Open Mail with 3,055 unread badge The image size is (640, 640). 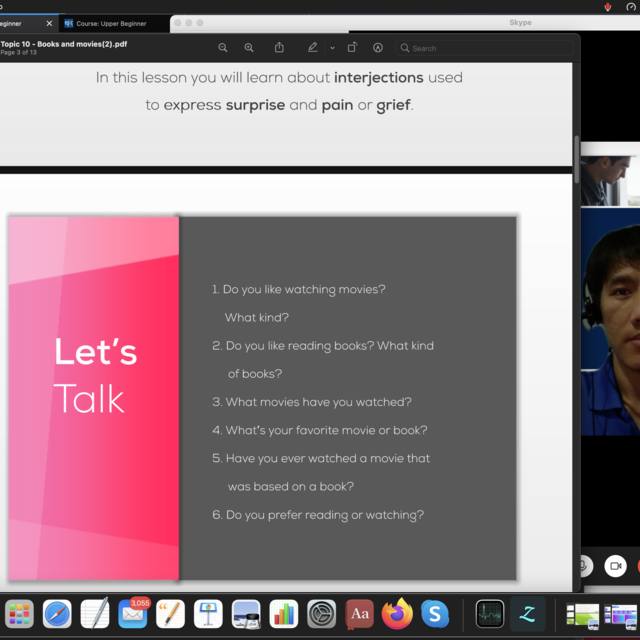(x=133, y=613)
